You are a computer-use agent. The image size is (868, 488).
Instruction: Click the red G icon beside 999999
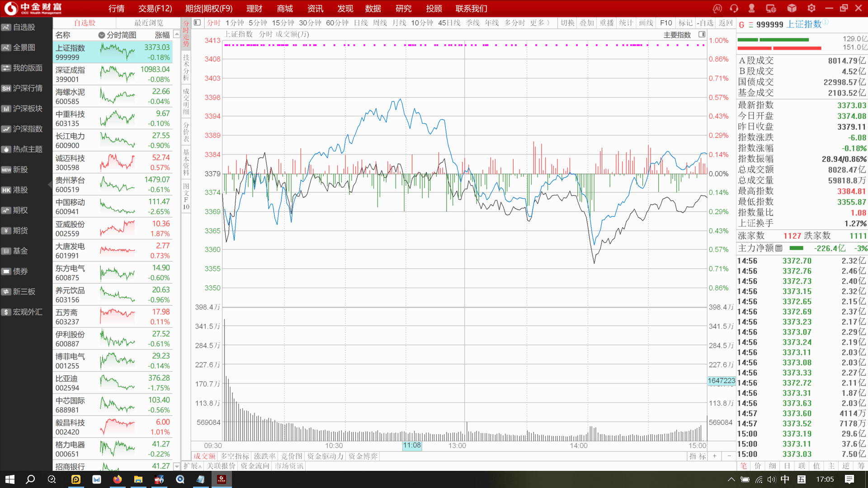point(741,25)
